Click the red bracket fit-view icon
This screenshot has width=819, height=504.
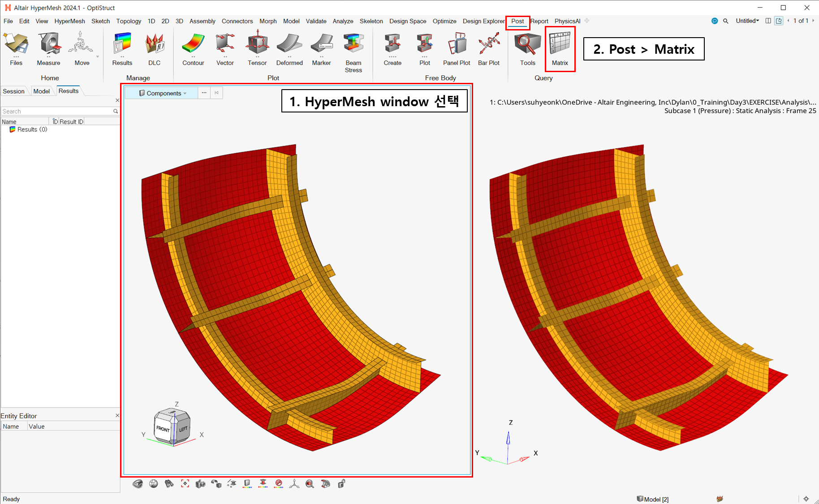tap(185, 484)
